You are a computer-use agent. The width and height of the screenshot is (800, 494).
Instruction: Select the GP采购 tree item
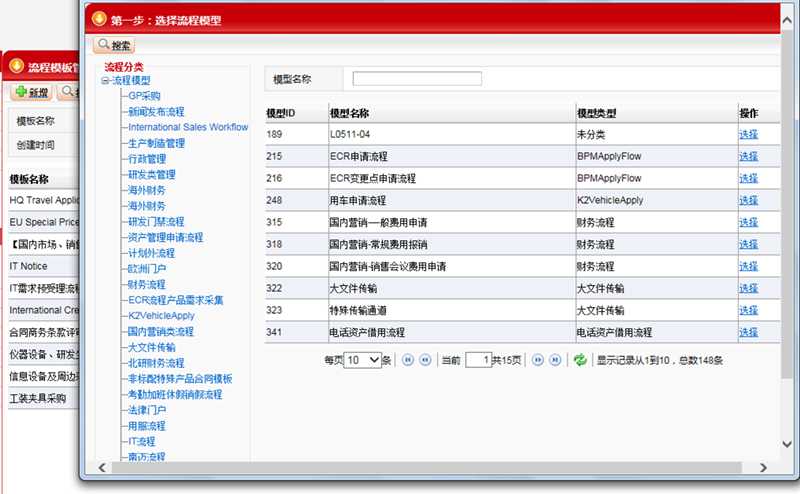tap(144, 96)
